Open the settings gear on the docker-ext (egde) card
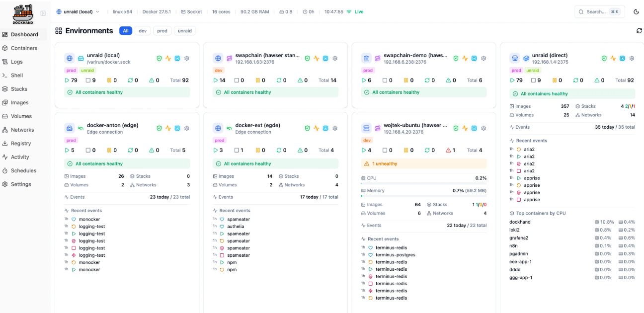The image size is (644, 313). [335, 128]
